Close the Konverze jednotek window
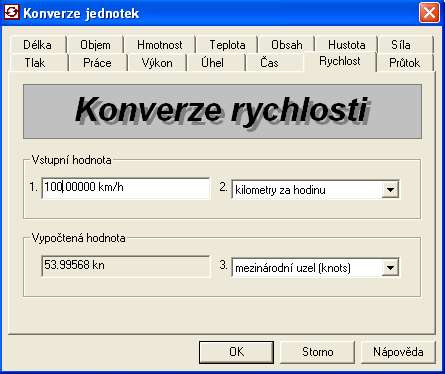 tap(429, 13)
